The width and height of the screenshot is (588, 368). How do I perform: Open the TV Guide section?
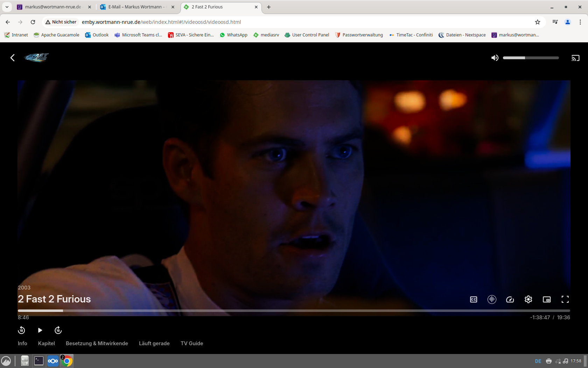pos(191,343)
